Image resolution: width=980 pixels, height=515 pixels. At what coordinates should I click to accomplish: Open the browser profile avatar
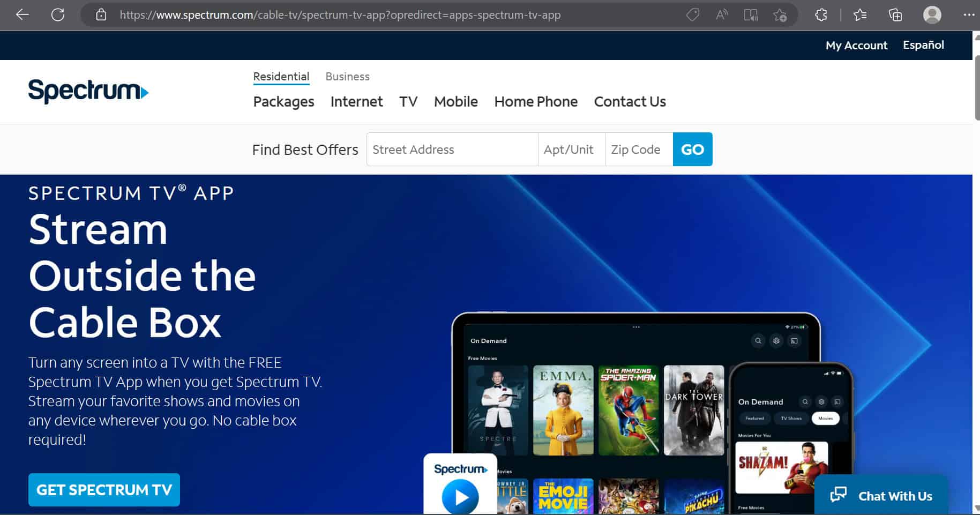(932, 14)
